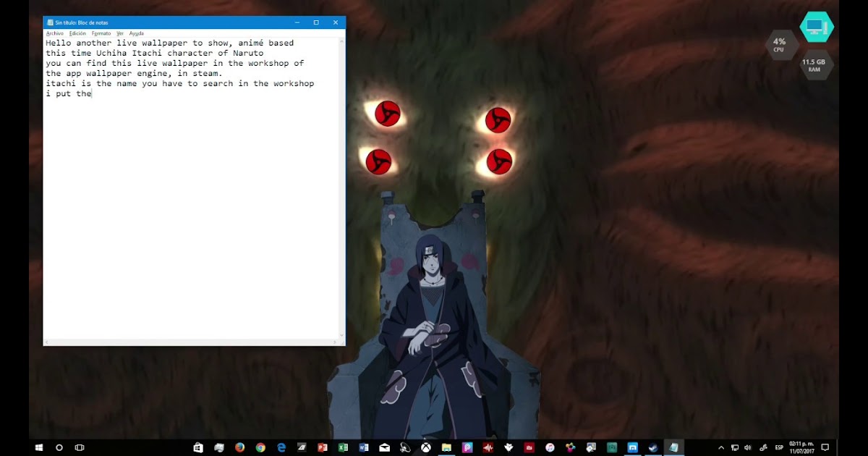
Task: Open the Action Center notifications
Action: click(x=825, y=448)
